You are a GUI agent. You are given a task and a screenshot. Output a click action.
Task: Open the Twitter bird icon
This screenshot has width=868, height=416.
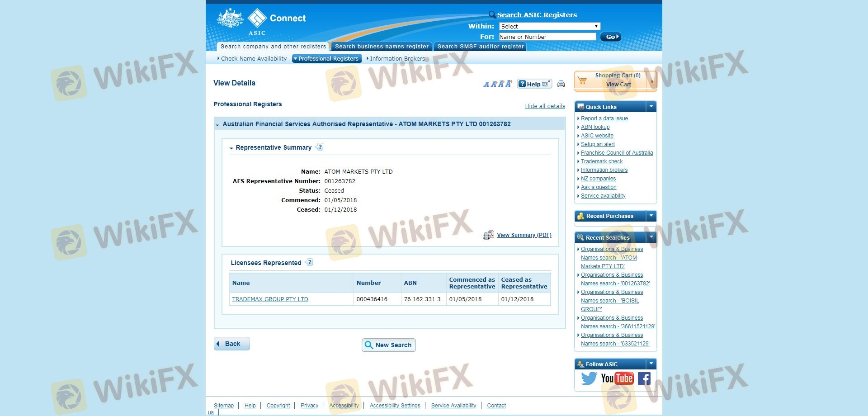point(589,378)
